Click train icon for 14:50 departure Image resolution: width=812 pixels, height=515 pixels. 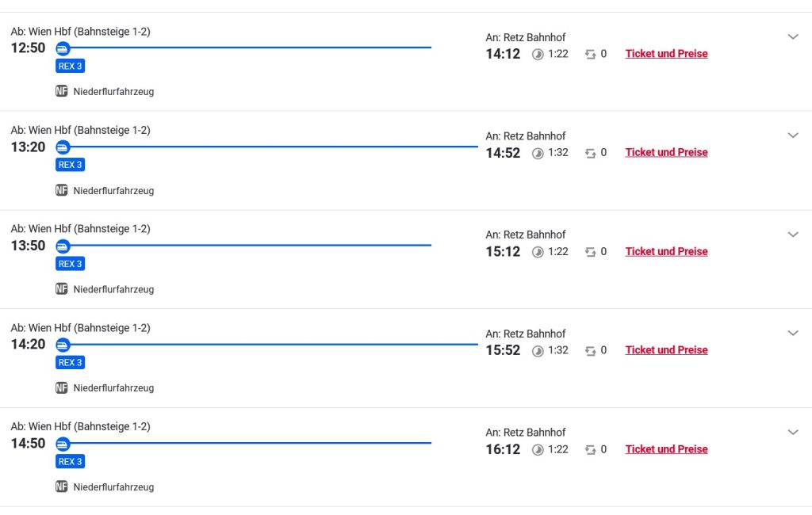63,444
